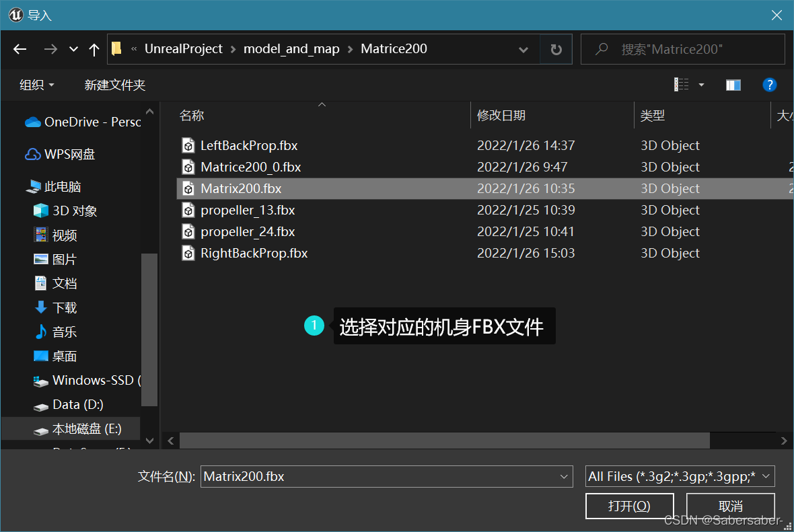Toggle the preview pane
Screen dimensions: 794x532
(733, 85)
